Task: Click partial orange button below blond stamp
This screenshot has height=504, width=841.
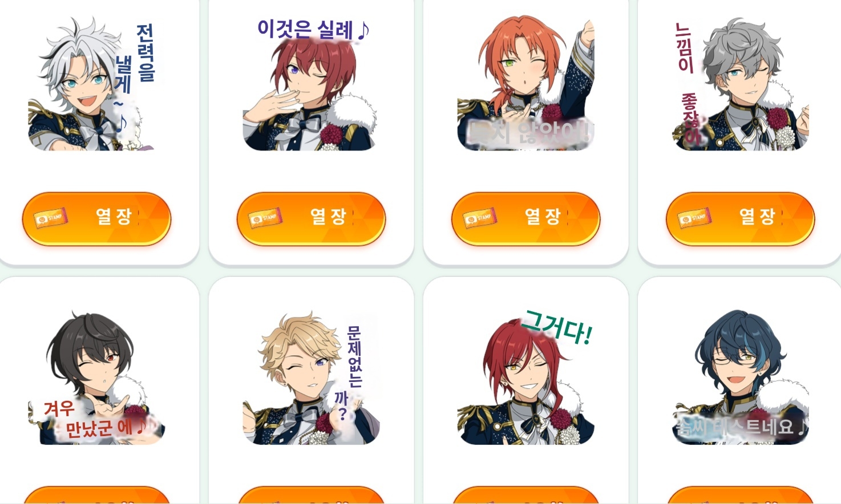Action: (x=311, y=495)
